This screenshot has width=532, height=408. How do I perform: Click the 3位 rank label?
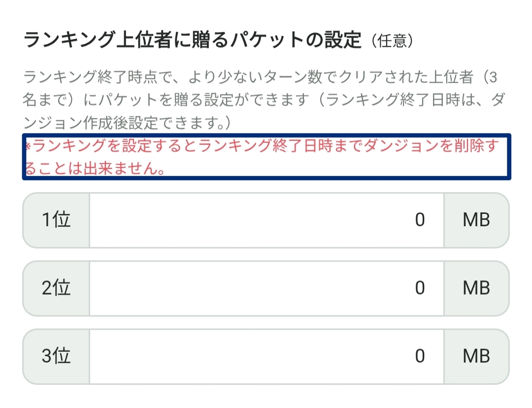56,356
